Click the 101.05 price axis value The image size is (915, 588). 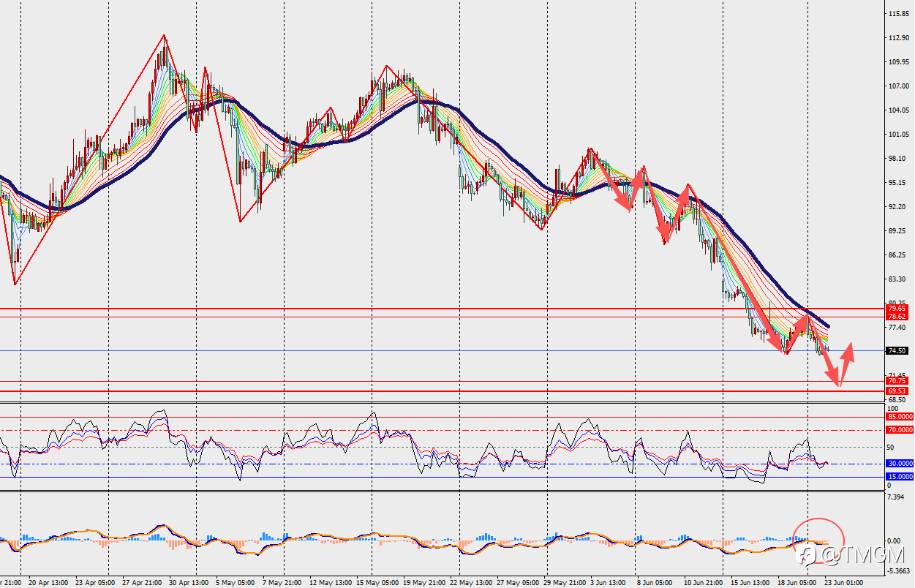[x=898, y=135]
